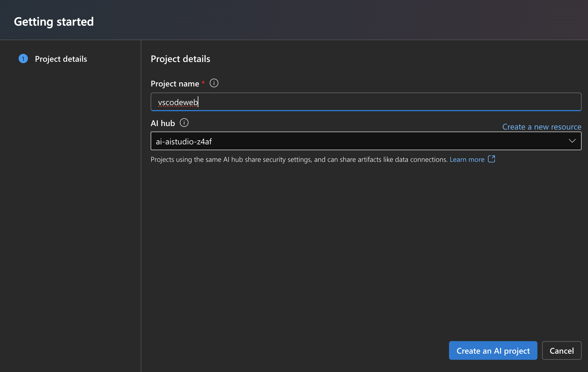
Task: Click the Project details main heading
Action: (x=180, y=59)
